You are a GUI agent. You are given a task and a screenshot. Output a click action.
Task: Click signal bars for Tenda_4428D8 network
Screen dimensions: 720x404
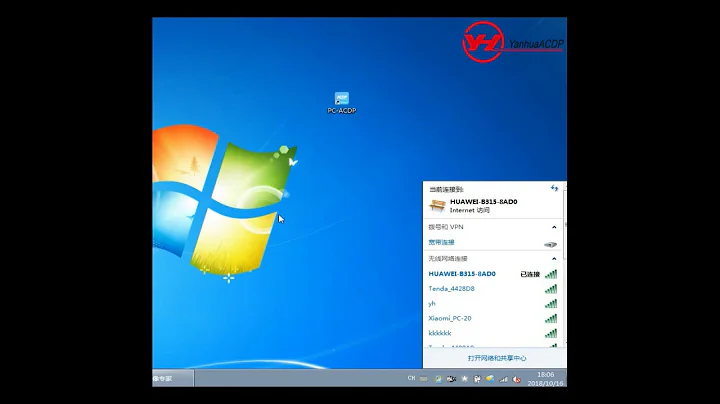tap(551, 289)
